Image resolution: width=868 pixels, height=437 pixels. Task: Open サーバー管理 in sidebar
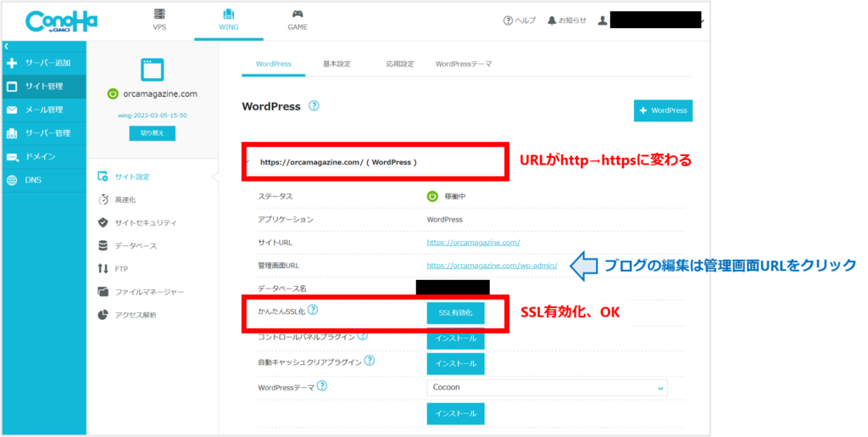pos(44,133)
